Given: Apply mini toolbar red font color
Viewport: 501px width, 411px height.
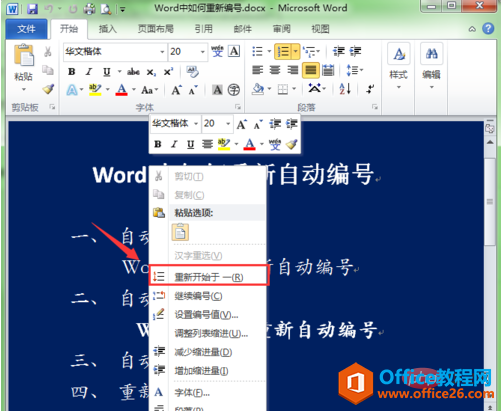Looking at the screenshot, I should coord(250,144).
